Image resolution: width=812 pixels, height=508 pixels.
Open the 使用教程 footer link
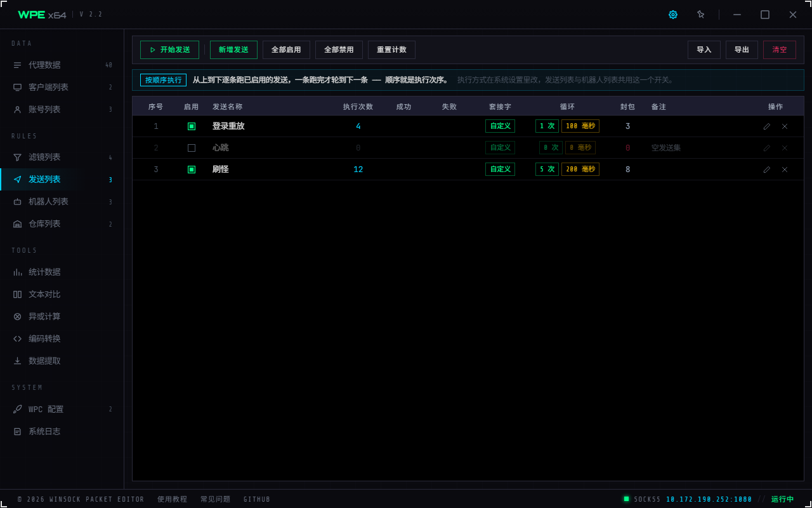172,499
